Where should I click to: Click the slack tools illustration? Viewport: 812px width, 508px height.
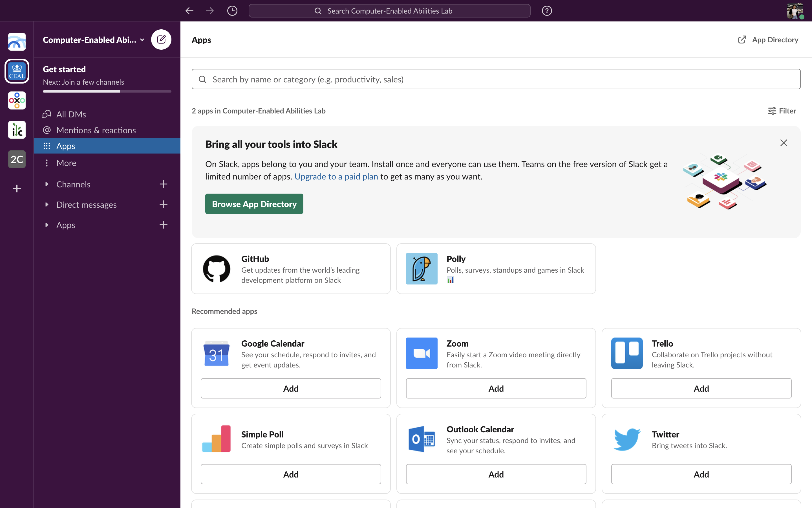point(725,181)
